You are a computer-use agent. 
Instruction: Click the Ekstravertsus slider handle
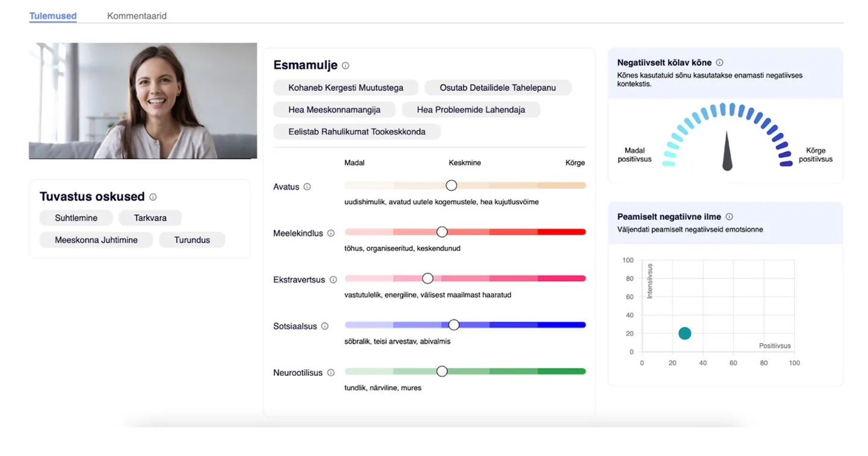tap(427, 278)
